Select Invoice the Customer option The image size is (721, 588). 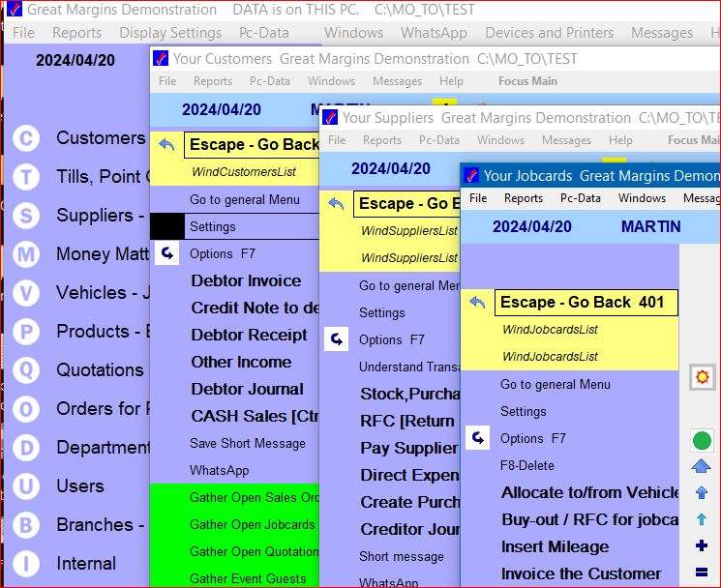(x=581, y=573)
